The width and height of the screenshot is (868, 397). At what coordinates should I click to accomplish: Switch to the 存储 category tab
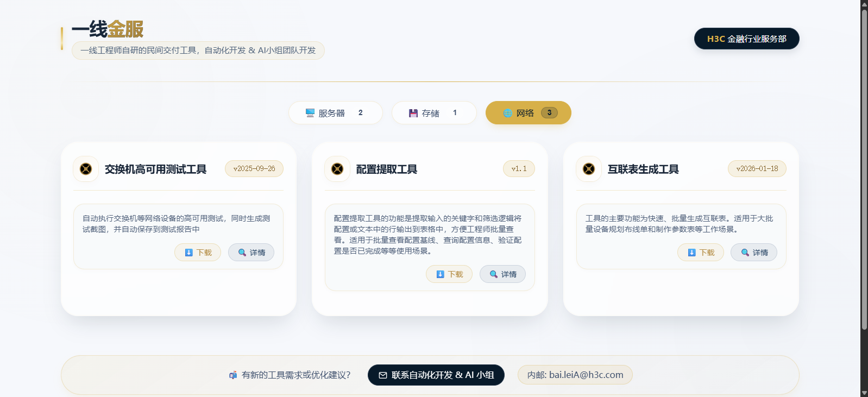point(433,113)
